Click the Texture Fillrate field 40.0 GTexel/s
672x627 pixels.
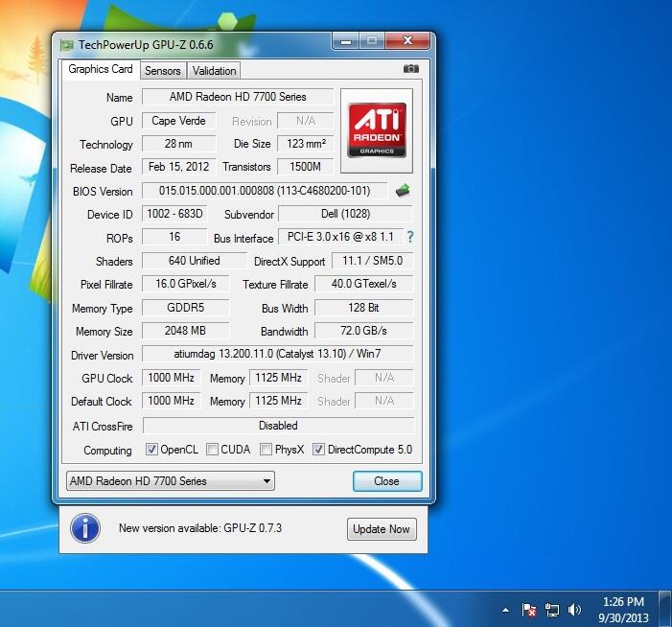point(364,284)
